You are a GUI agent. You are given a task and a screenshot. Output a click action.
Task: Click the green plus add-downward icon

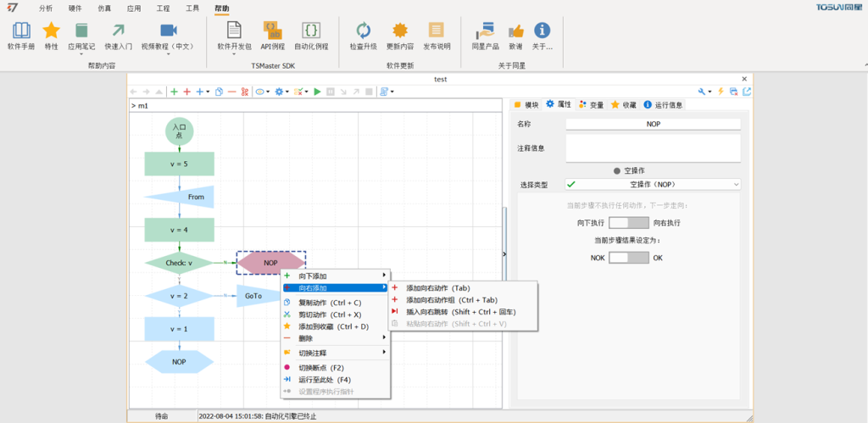[174, 92]
